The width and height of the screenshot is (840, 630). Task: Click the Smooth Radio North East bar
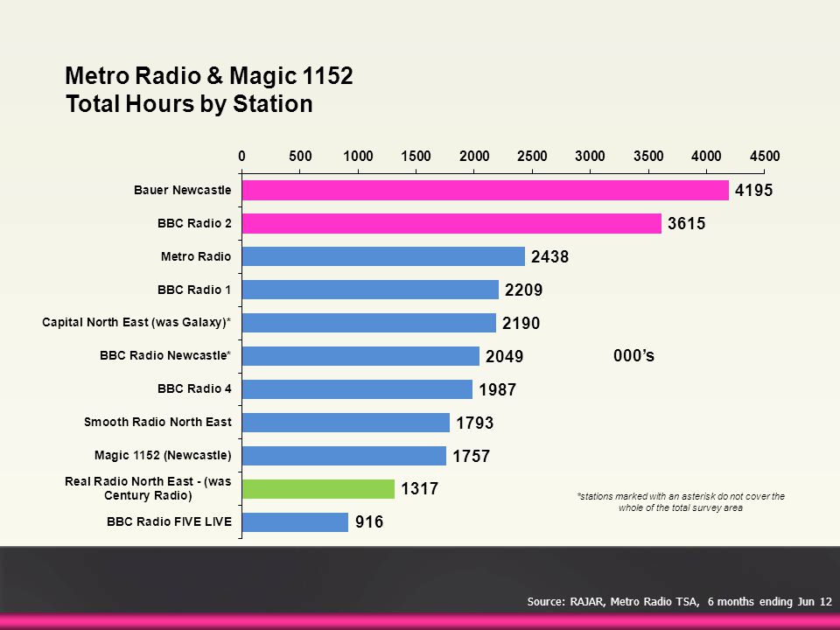(346, 423)
